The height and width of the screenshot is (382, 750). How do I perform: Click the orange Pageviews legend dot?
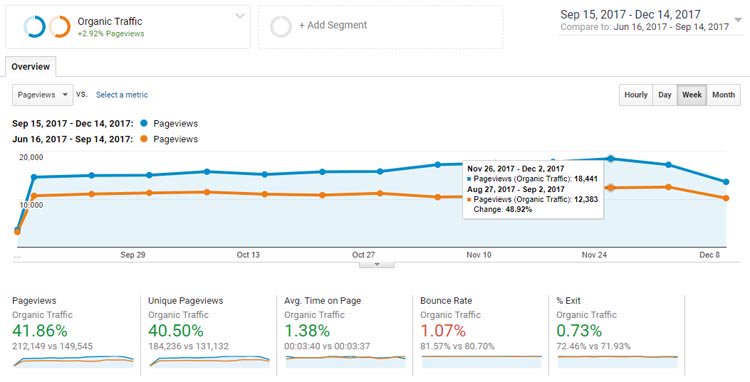[144, 139]
